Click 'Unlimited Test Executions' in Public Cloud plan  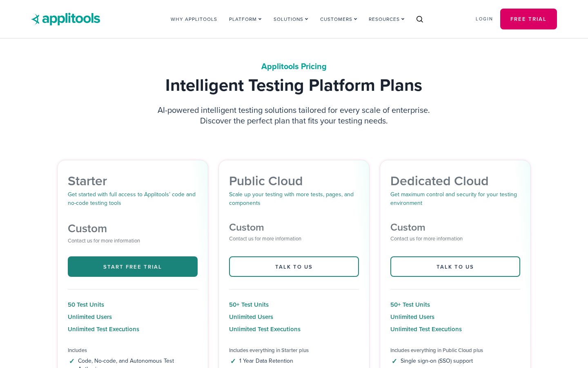pyautogui.click(x=265, y=329)
